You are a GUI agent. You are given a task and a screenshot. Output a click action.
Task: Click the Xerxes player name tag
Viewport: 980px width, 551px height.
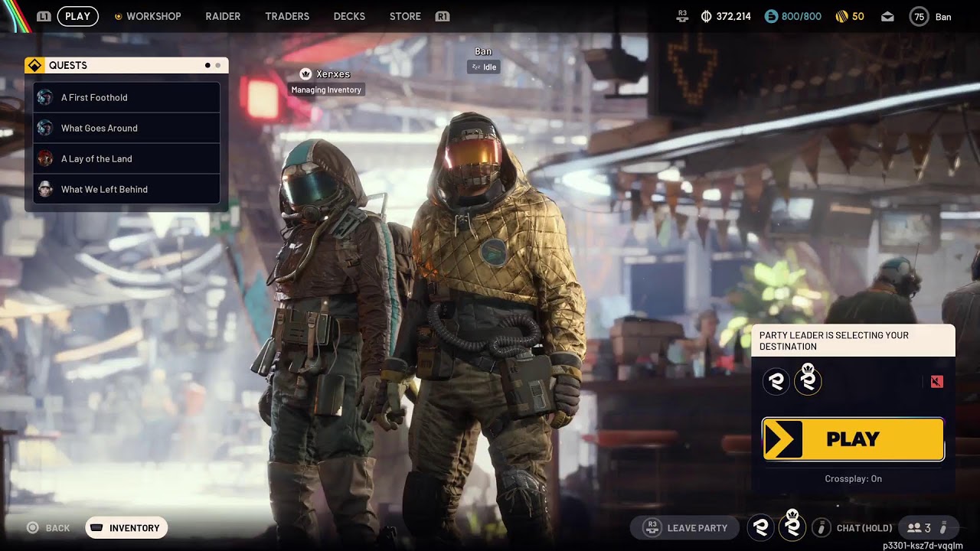pyautogui.click(x=333, y=74)
